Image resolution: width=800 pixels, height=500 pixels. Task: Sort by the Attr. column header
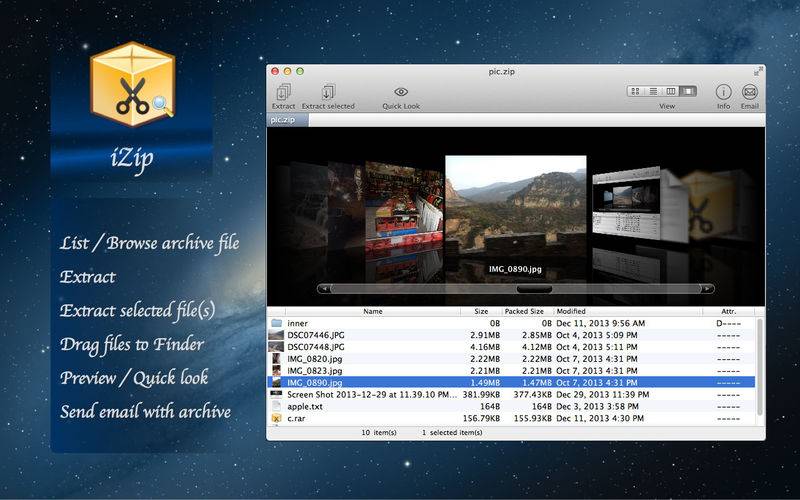(x=729, y=311)
